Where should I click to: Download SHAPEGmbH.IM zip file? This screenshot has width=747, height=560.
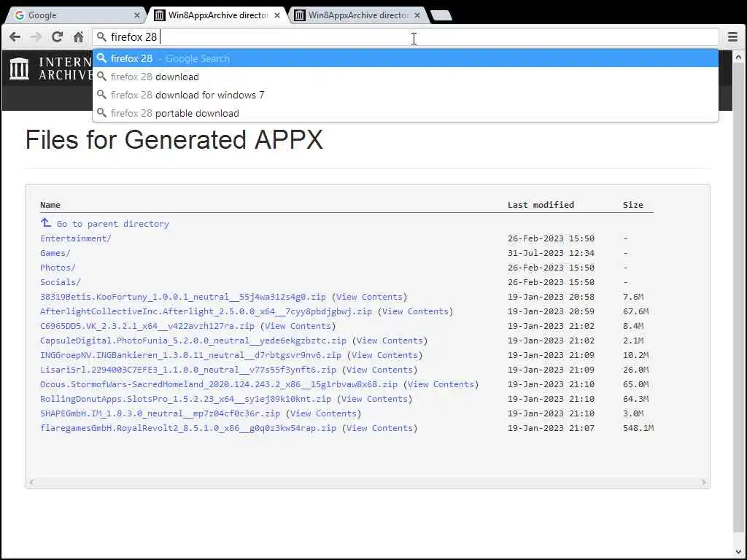[x=160, y=414]
